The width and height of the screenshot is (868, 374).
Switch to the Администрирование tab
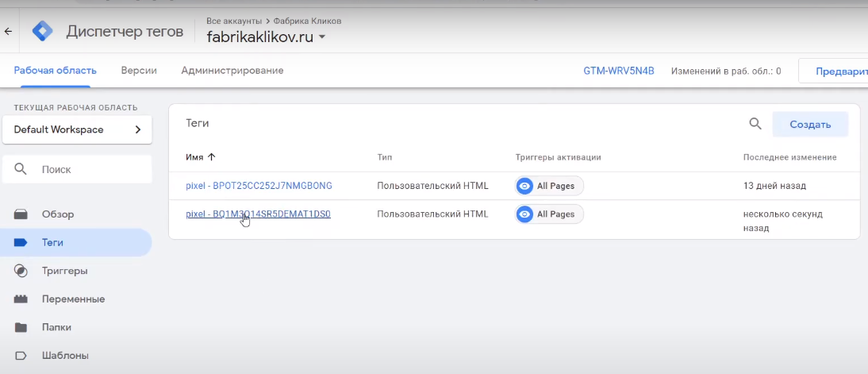(232, 71)
